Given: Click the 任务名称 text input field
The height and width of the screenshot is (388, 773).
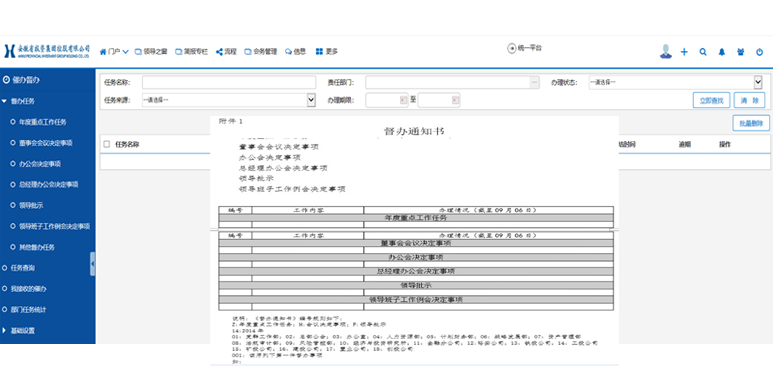Looking at the screenshot, I should 229,82.
